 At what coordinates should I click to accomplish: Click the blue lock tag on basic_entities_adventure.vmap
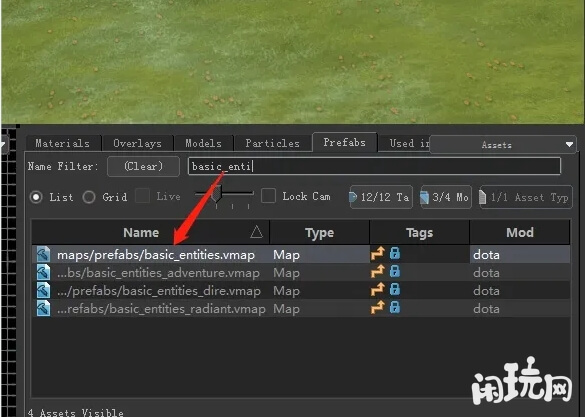tap(395, 272)
